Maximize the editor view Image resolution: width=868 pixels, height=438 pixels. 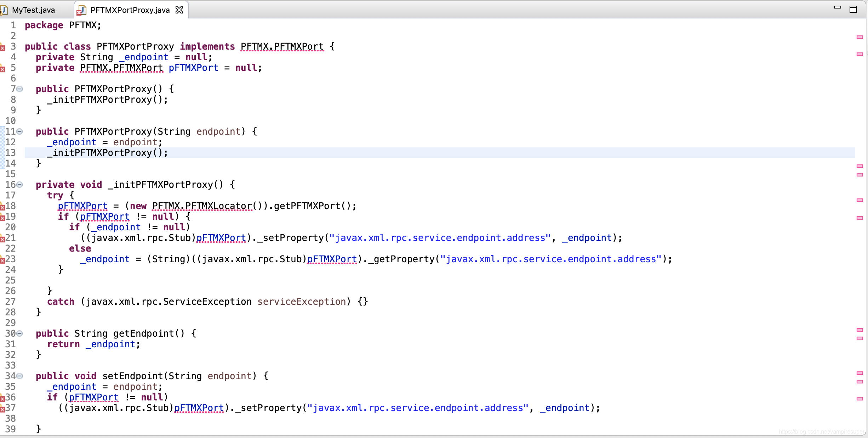pos(854,9)
